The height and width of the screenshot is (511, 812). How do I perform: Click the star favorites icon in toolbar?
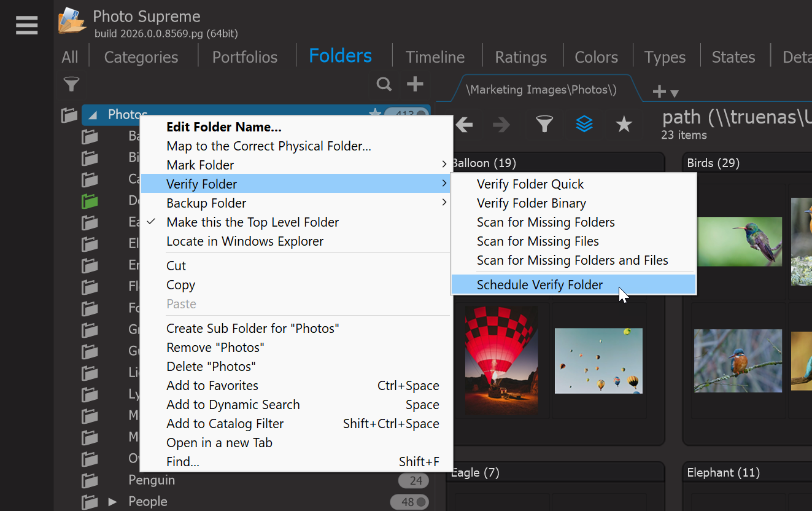coord(624,125)
